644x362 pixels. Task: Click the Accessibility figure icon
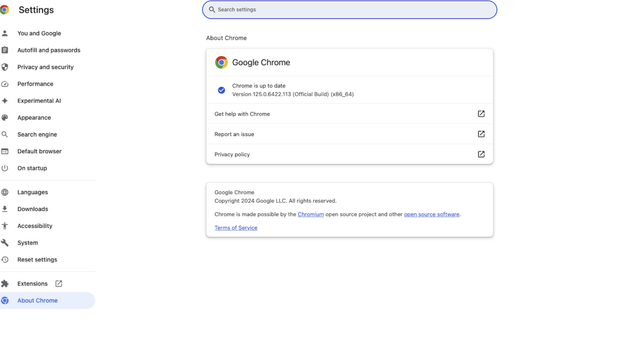[x=5, y=226]
